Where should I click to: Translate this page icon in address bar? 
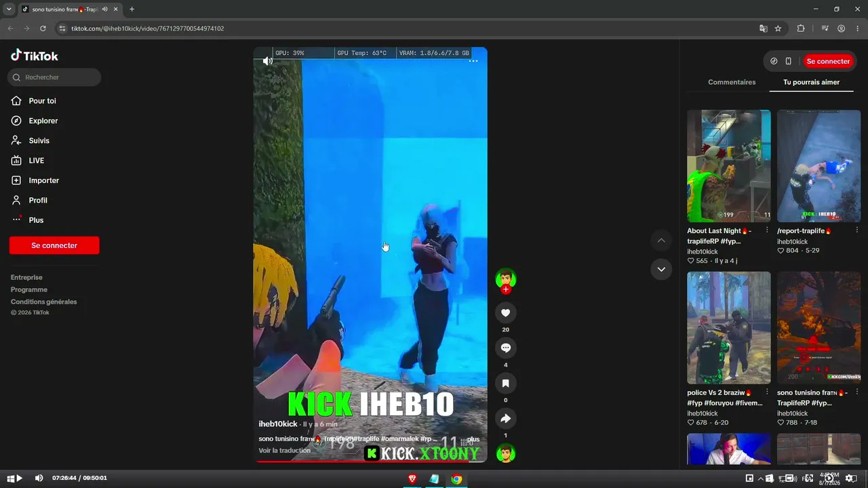pyautogui.click(x=764, y=28)
